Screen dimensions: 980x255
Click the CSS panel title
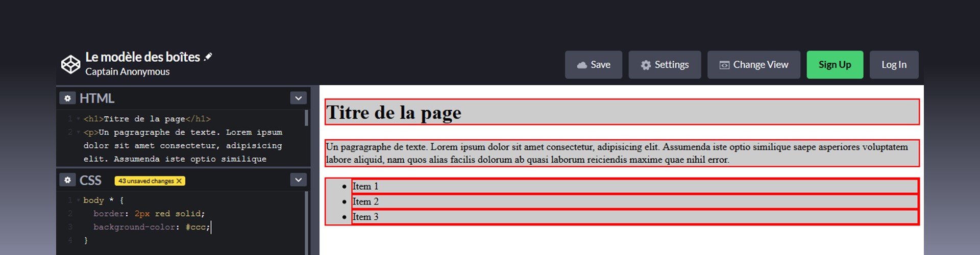click(x=90, y=180)
